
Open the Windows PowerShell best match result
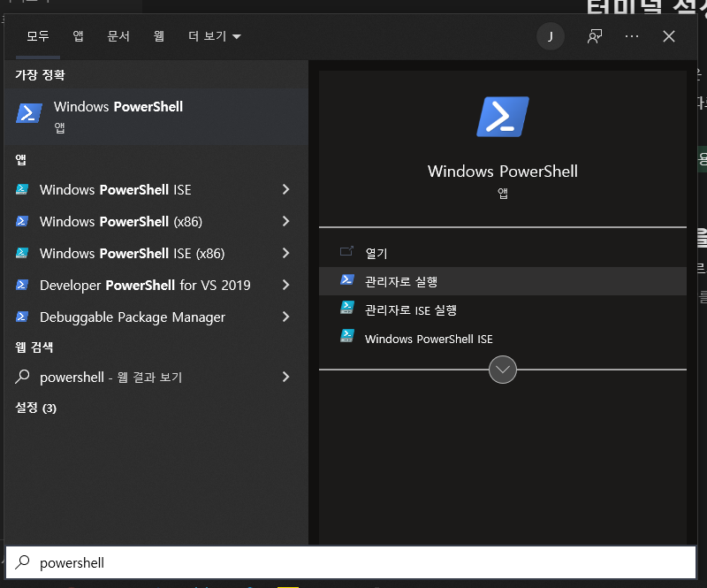[156, 117]
